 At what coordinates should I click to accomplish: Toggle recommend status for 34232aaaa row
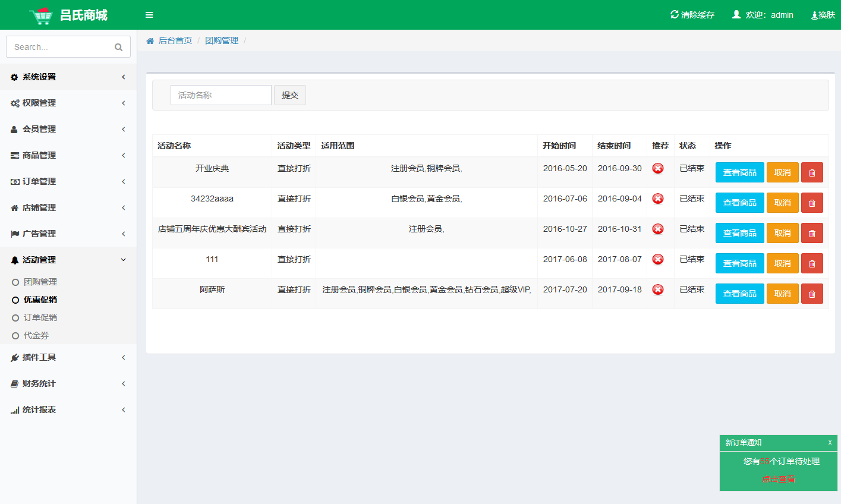(658, 199)
